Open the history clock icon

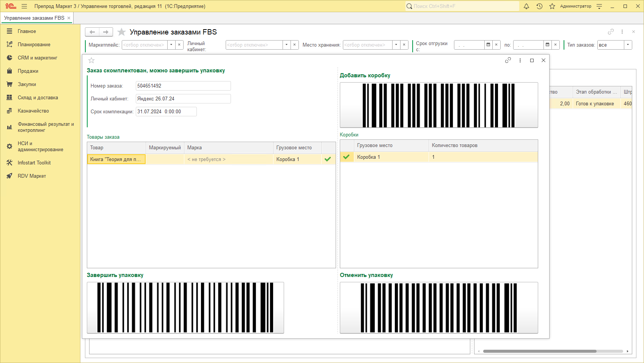click(539, 6)
